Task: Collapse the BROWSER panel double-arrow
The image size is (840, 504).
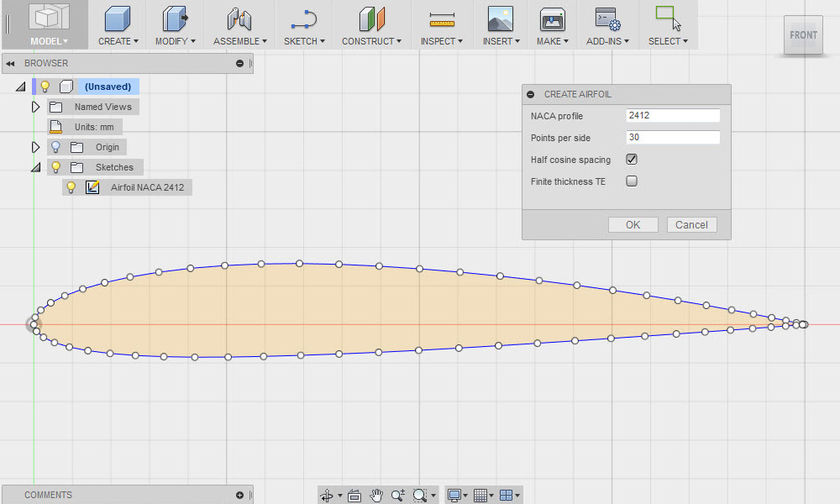Action: pos(10,63)
